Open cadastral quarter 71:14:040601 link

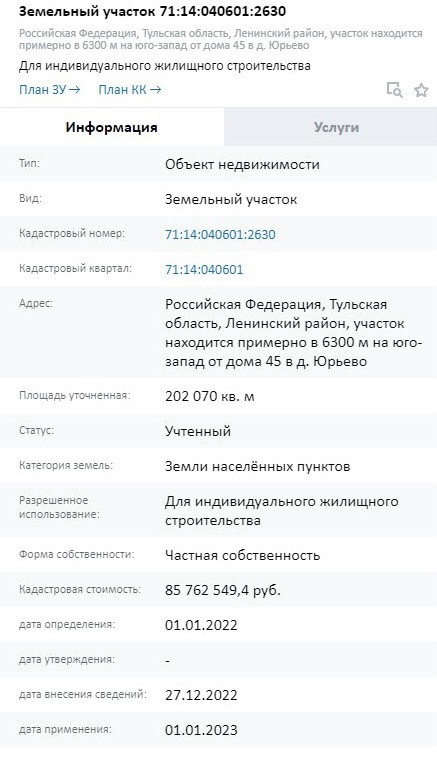tap(204, 269)
